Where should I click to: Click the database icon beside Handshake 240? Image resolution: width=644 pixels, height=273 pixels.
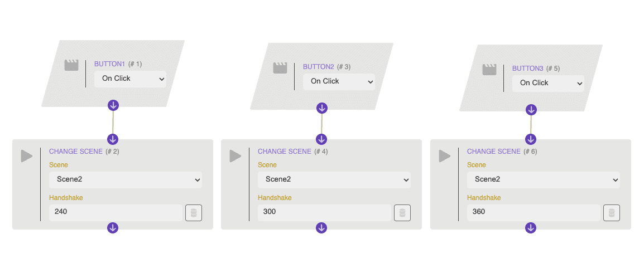pyautogui.click(x=194, y=213)
